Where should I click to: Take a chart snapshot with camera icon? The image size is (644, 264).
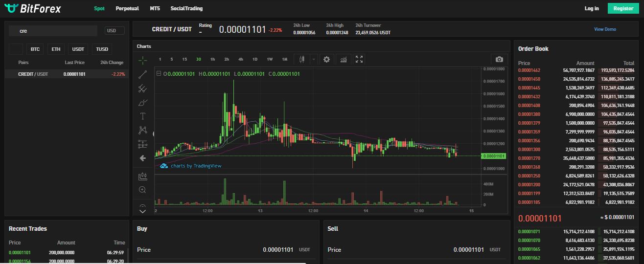point(499,59)
